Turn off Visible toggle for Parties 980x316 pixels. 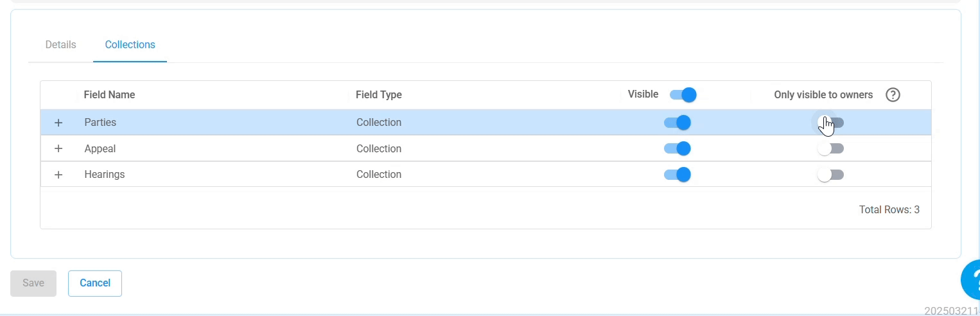[x=677, y=123]
